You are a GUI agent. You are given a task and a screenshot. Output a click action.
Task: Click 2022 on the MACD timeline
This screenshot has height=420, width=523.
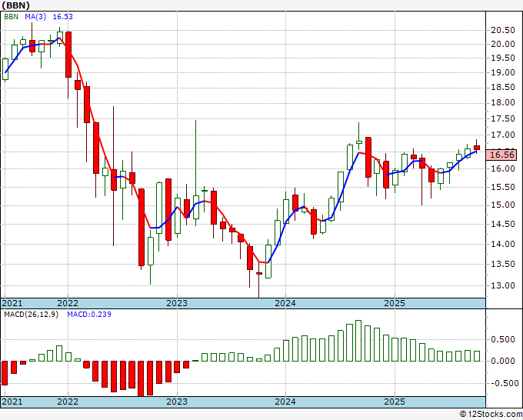tap(68, 402)
